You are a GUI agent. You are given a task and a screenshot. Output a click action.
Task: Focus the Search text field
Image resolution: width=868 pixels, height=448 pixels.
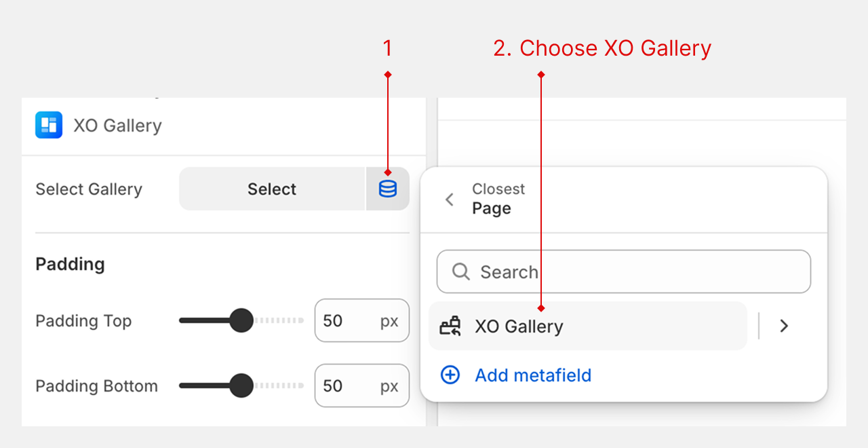637,272
